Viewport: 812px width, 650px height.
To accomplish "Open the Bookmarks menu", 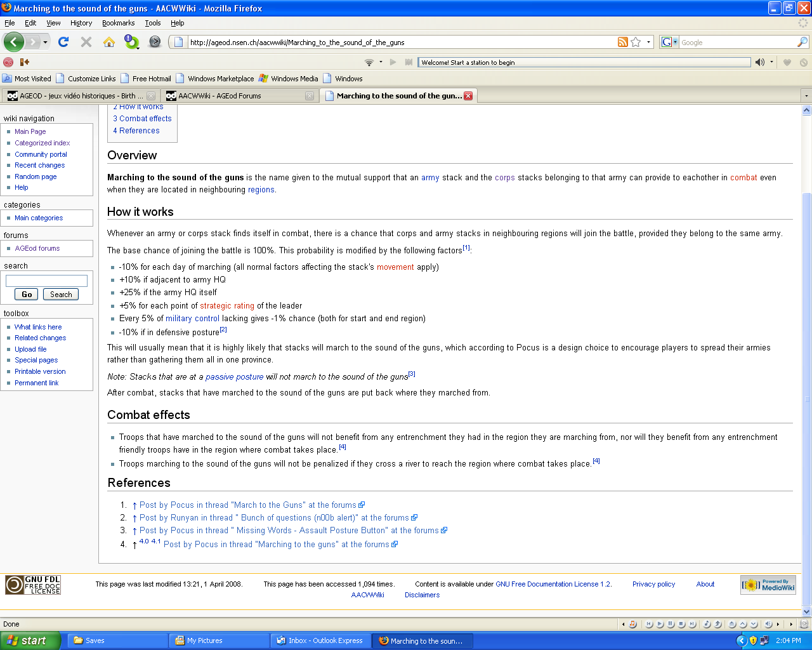I will (118, 23).
